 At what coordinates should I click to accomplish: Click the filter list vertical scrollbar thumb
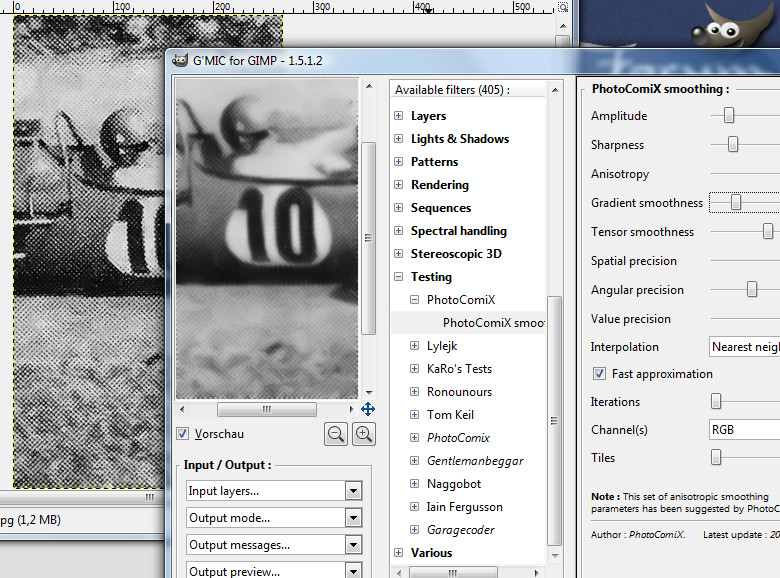pos(554,421)
